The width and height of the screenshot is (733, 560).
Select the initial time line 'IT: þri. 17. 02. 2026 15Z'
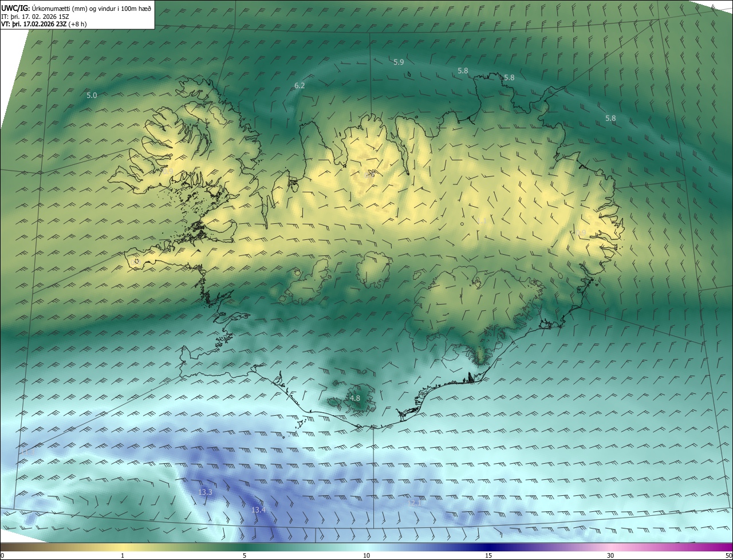coord(36,17)
